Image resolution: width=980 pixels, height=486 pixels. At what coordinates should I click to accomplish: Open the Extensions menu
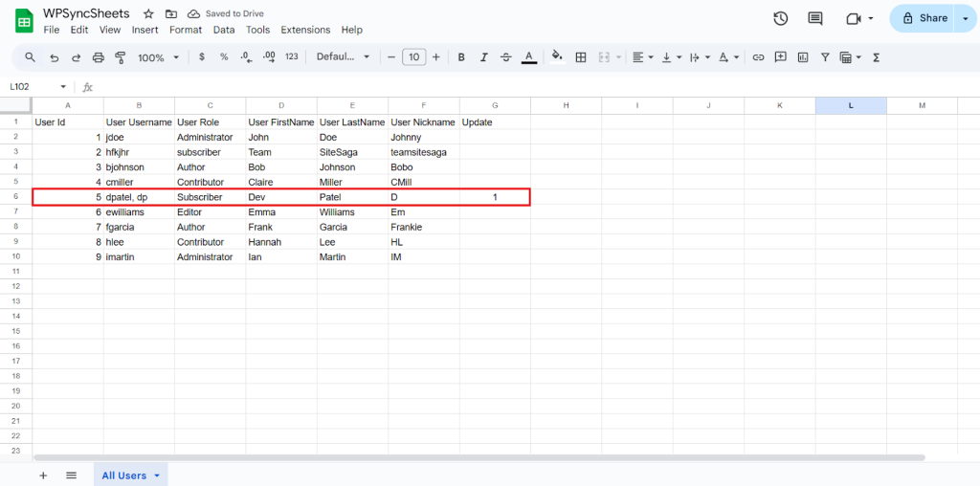click(305, 30)
